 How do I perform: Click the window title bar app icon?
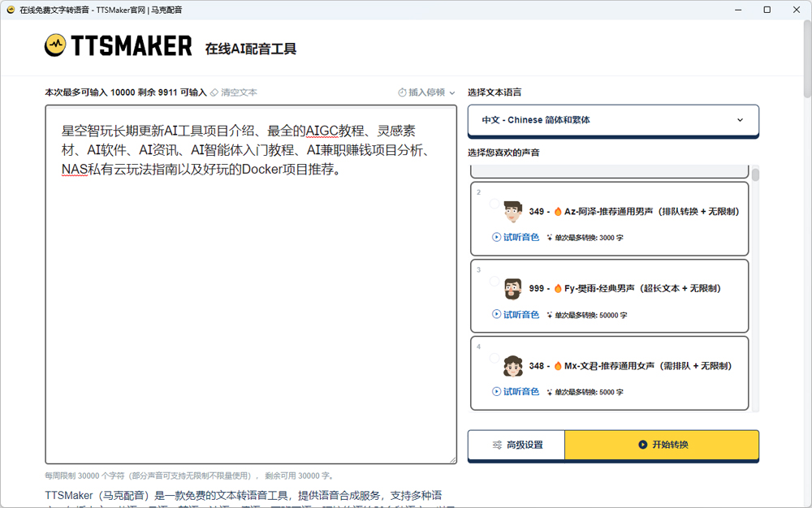tap(11, 10)
